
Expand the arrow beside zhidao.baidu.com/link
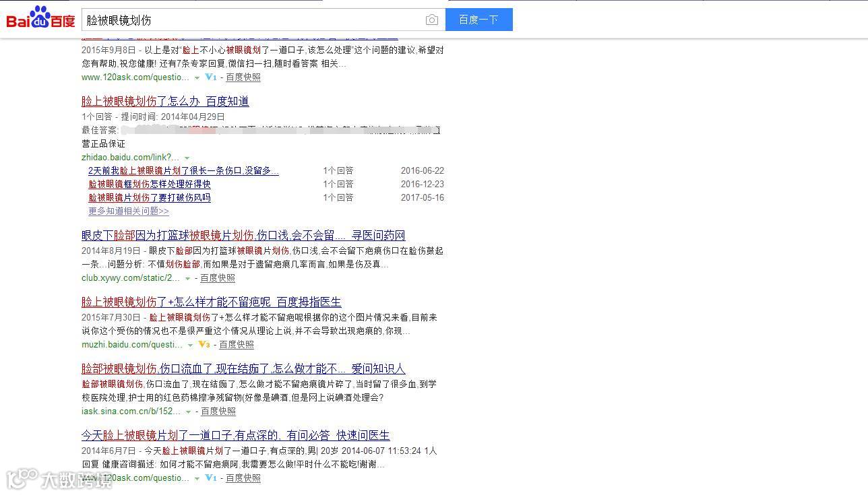pos(187,158)
